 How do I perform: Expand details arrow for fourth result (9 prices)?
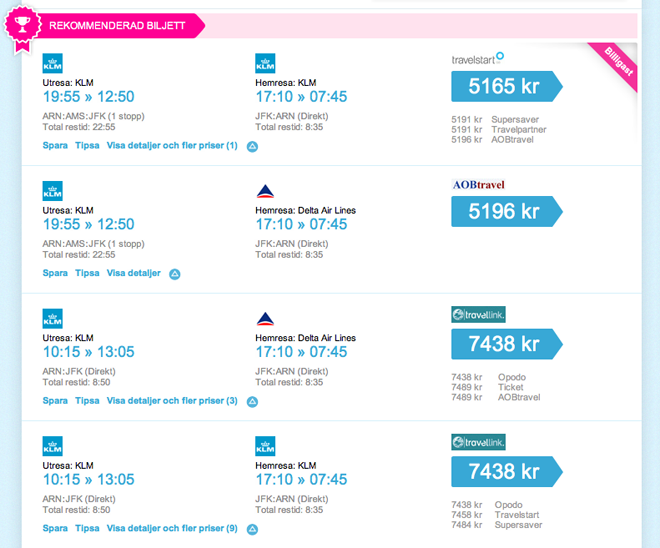pos(252,529)
